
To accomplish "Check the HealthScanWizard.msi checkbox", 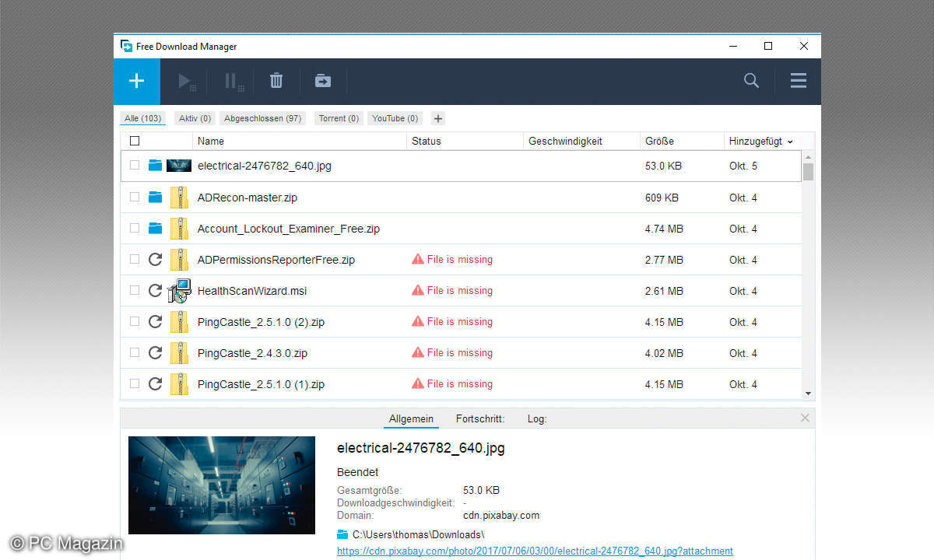I will tap(135, 291).
